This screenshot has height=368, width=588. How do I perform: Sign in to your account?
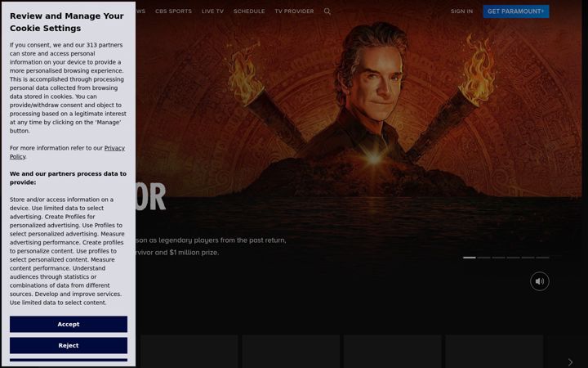tap(461, 11)
